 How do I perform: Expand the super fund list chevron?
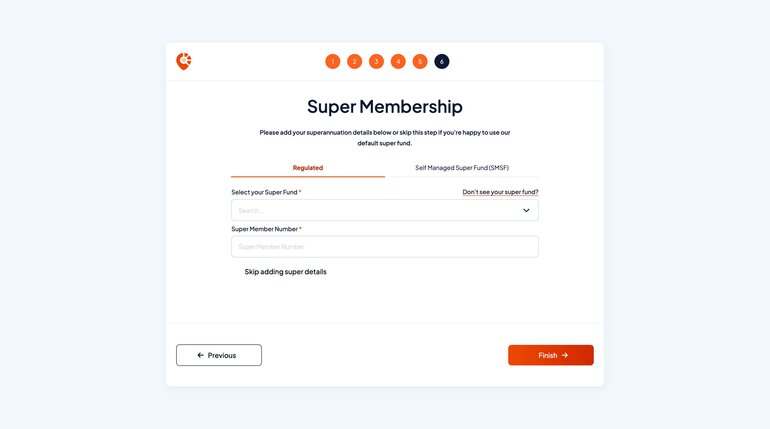tap(526, 210)
